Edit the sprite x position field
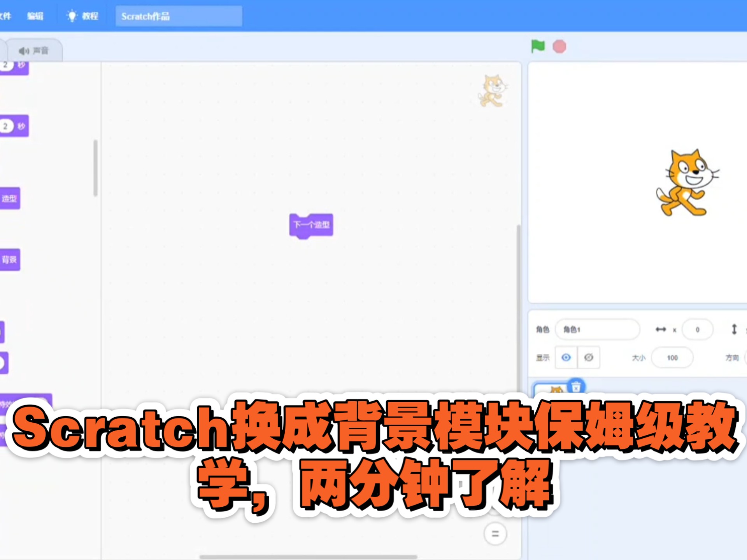 [x=698, y=329]
